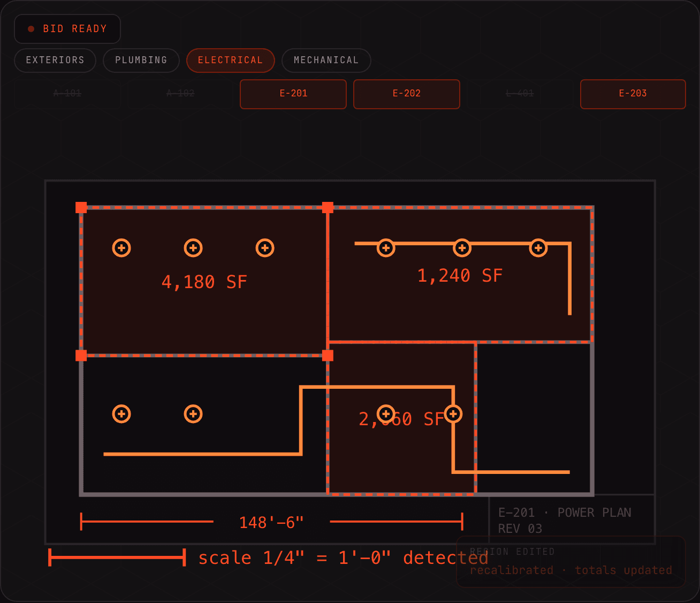Click the first outlet symbol on the 1,240 SF circuit
700x603 pixels.
pos(386,248)
